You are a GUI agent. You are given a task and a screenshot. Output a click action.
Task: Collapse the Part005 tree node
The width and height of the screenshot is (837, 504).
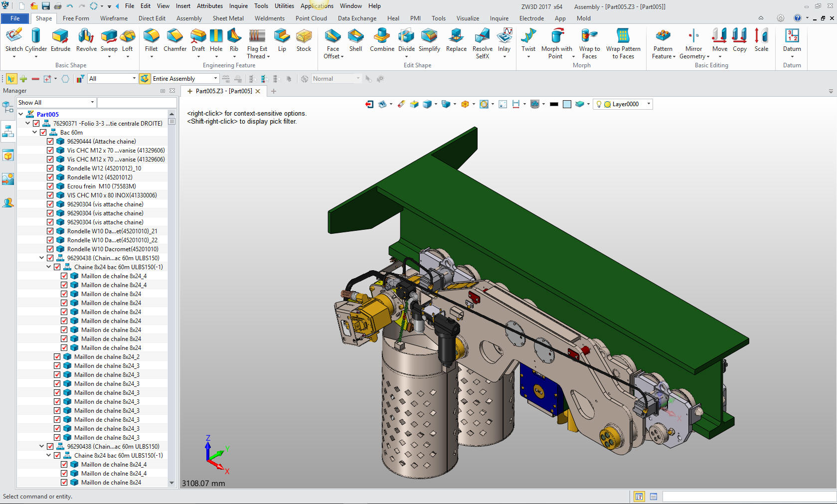coord(21,114)
